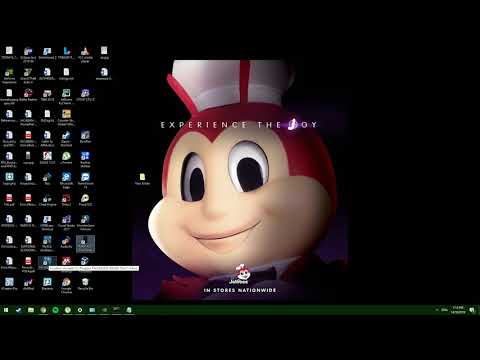This screenshot has width=480, height=360.
Task: Select the TeamViewer 14 desktop shortcut
Action: [x=85, y=180]
